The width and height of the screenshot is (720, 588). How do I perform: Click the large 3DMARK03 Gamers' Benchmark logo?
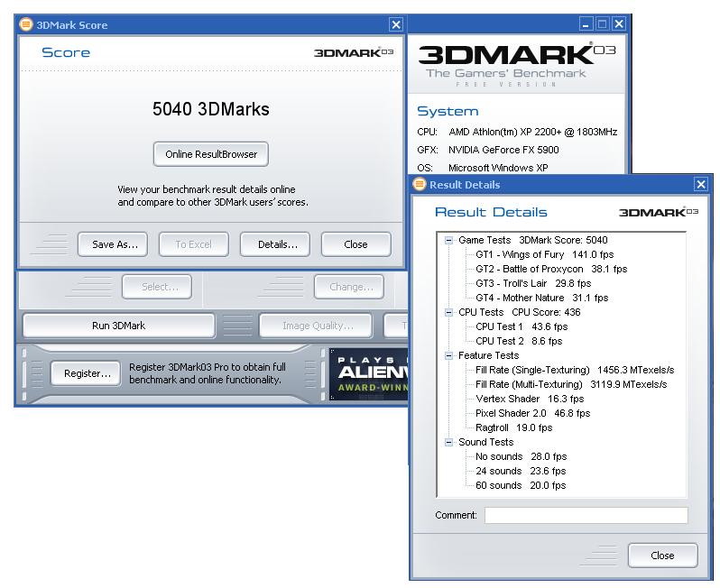point(516,65)
